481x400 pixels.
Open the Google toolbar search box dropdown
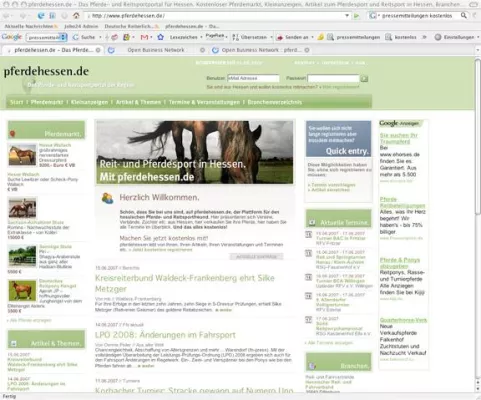tap(63, 37)
